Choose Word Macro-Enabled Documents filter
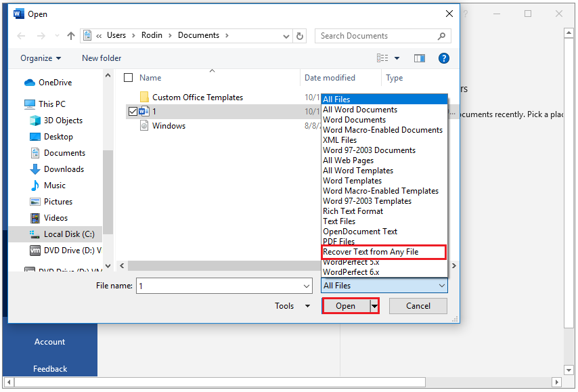Screen dimensions: 578x392 coord(384,130)
